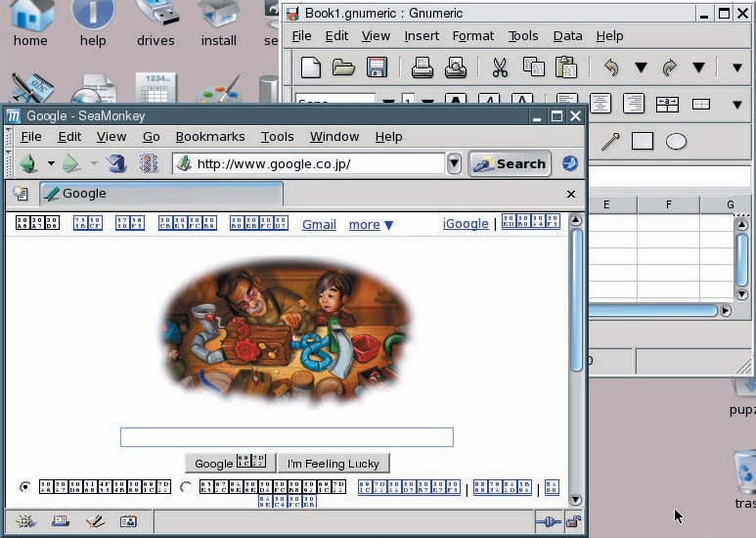Select the rectangle drawing tool in Gnumeric
The width and height of the screenshot is (756, 538).
[643, 141]
